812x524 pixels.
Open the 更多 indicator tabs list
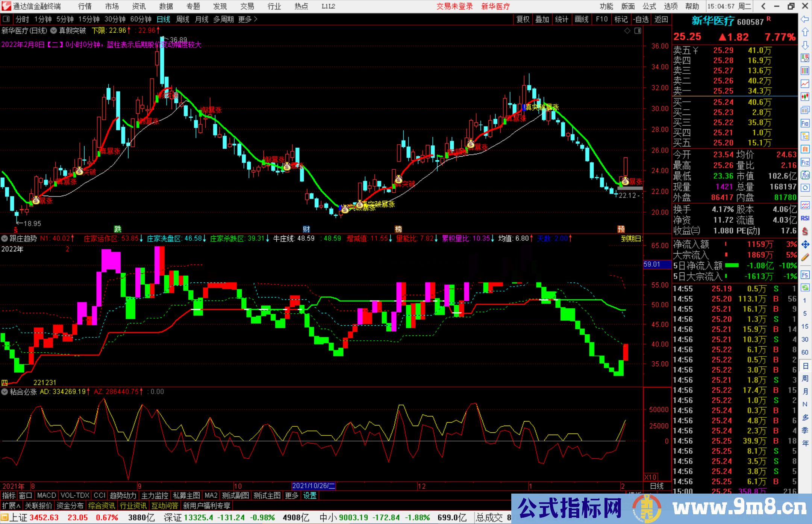click(x=291, y=495)
